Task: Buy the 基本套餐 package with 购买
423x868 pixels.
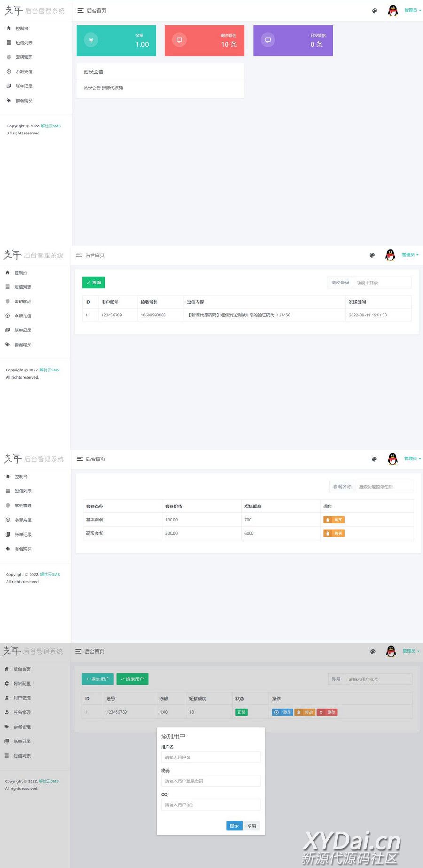Action: (334, 520)
